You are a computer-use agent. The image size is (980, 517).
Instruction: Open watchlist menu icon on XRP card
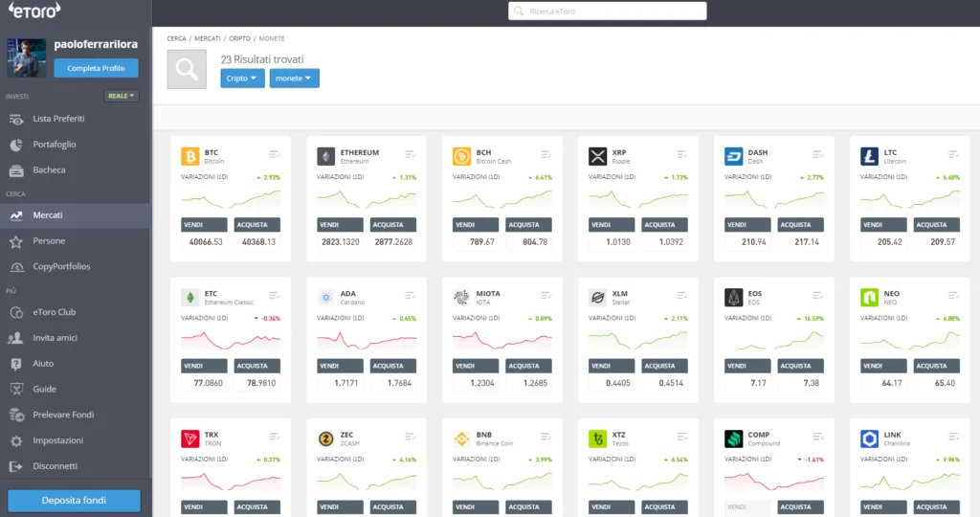(x=681, y=154)
